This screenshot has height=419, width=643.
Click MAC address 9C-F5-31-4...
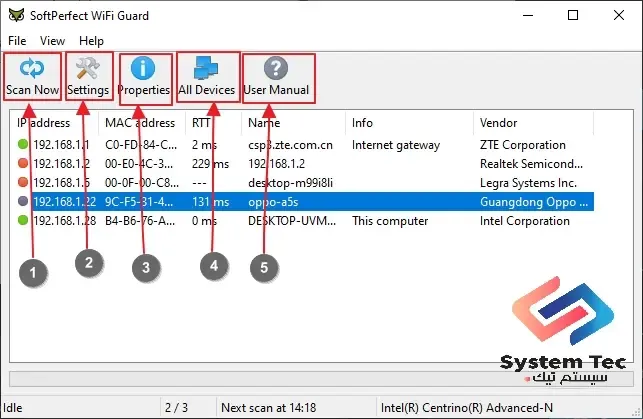139,202
